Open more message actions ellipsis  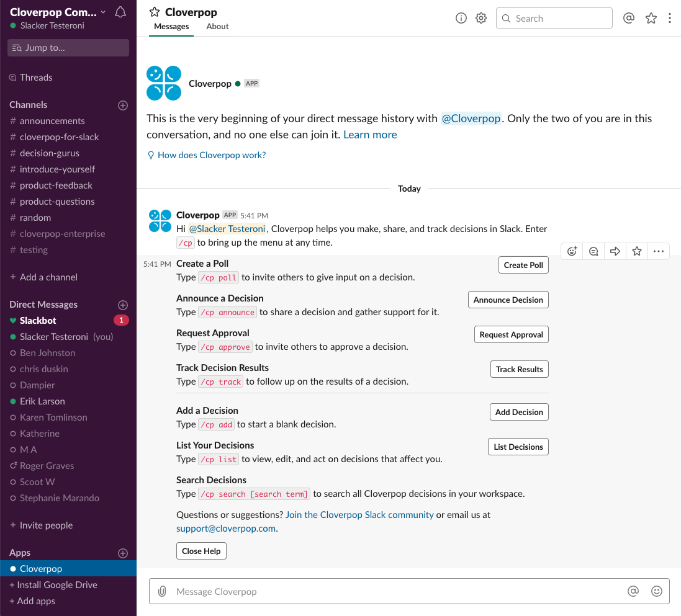tap(659, 251)
